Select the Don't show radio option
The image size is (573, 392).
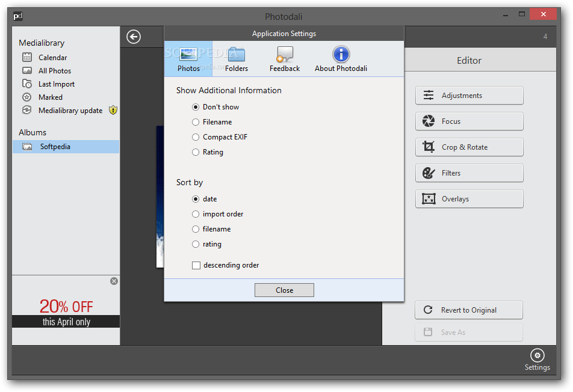pyautogui.click(x=196, y=107)
